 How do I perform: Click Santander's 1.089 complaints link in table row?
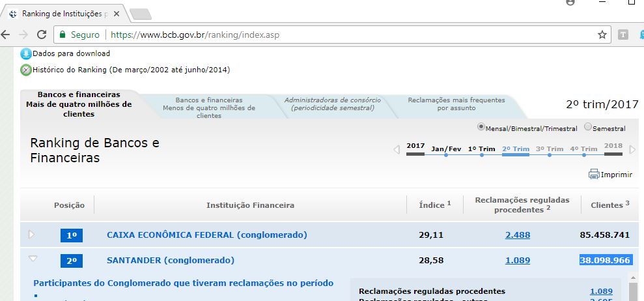(x=518, y=261)
